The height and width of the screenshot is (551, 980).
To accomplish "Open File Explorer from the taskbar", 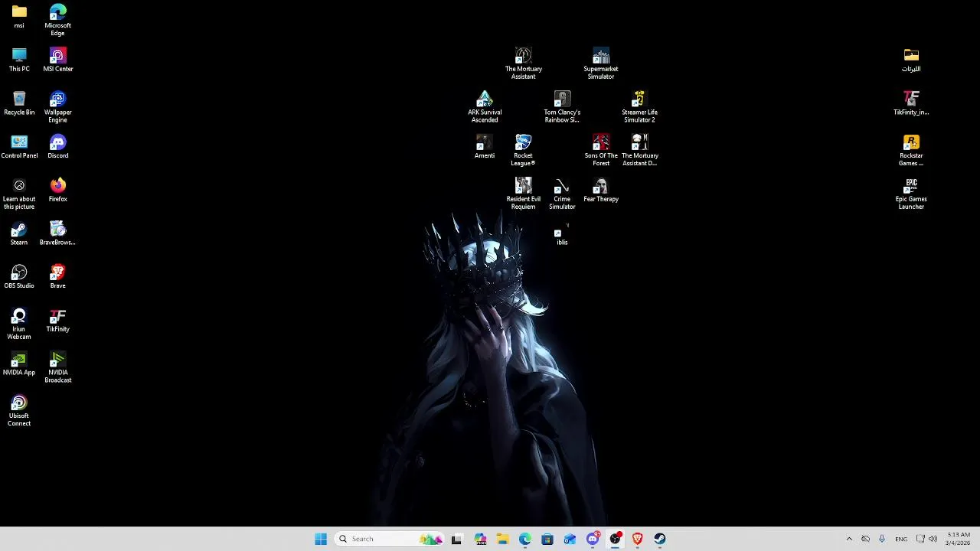I will tap(502, 539).
